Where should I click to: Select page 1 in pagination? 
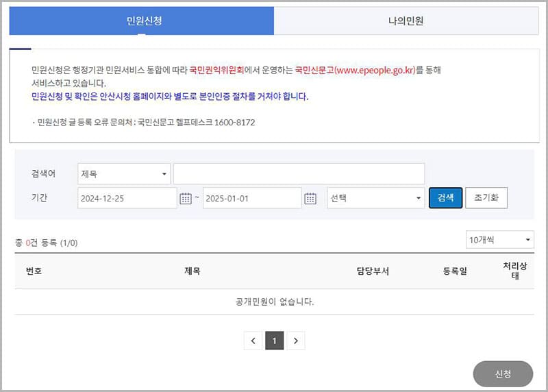click(274, 340)
